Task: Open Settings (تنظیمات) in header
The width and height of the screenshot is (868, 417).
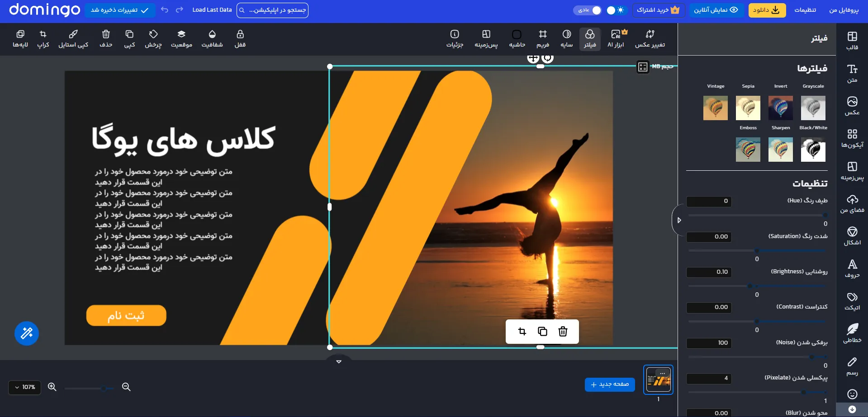Action: pyautogui.click(x=805, y=10)
